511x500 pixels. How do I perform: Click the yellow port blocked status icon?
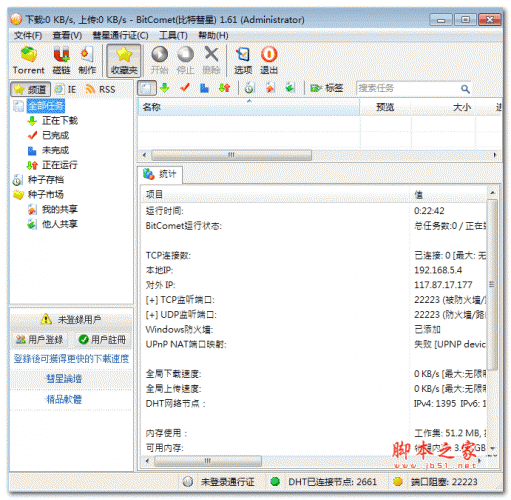click(x=397, y=481)
